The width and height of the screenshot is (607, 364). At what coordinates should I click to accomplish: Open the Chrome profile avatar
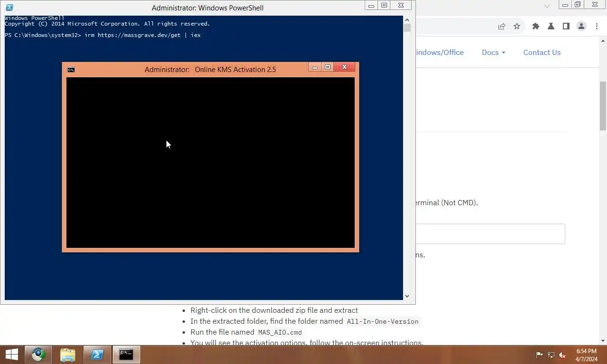click(581, 27)
